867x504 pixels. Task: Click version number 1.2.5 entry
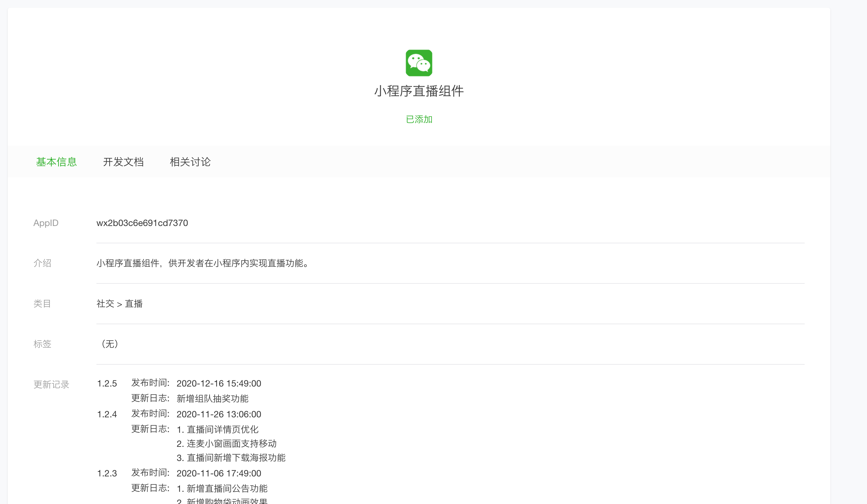click(x=107, y=384)
